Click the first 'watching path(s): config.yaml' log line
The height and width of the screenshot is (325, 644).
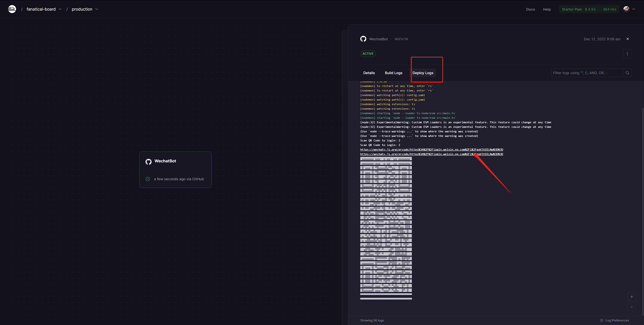pos(392,95)
